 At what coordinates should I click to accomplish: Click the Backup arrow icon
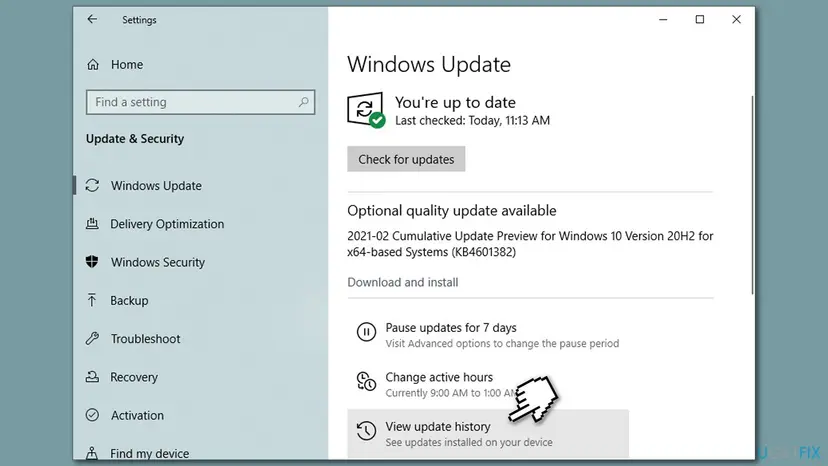tap(92, 300)
